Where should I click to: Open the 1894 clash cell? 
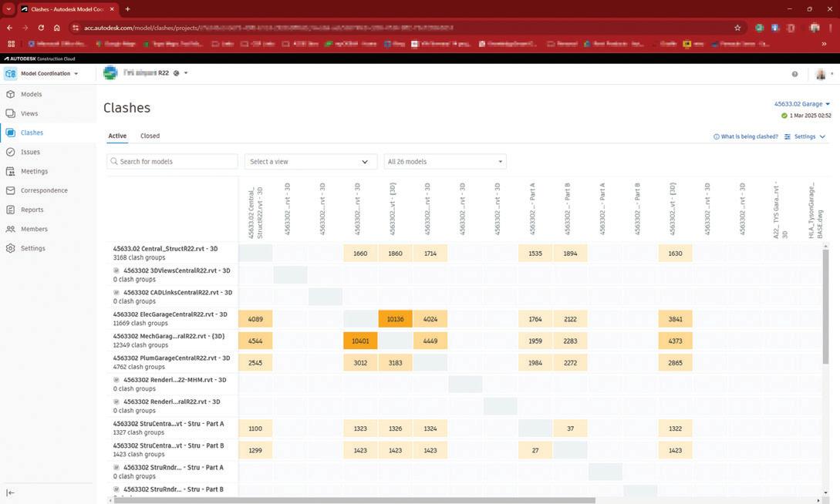(570, 253)
